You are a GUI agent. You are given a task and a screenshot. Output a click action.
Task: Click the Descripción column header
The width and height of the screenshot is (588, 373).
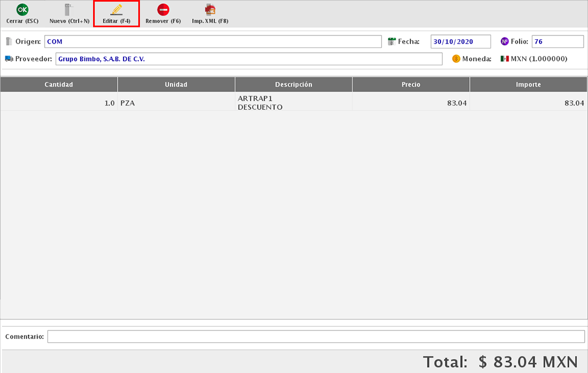(x=293, y=84)
